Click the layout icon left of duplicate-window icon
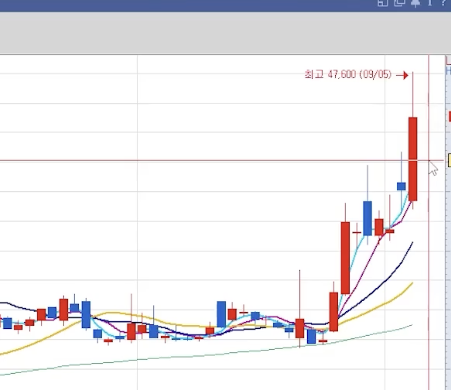 pos(383,3)
